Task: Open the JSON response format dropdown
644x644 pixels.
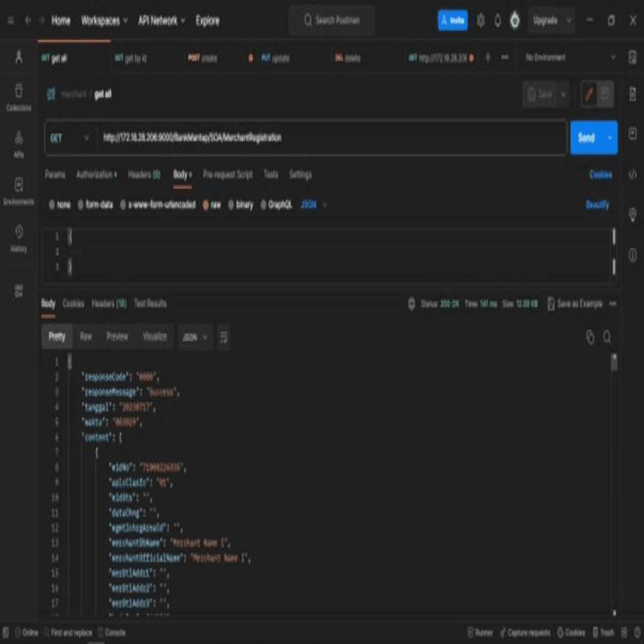Action: point(195,338)
